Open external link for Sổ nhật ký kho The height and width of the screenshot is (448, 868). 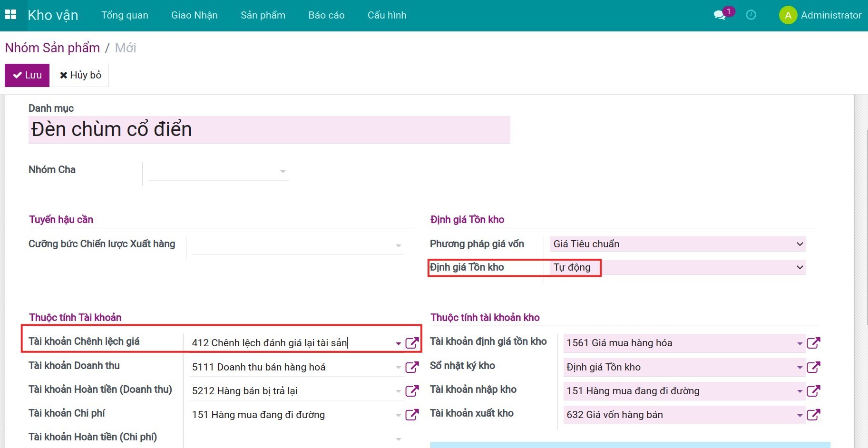[x=813, y=367]
